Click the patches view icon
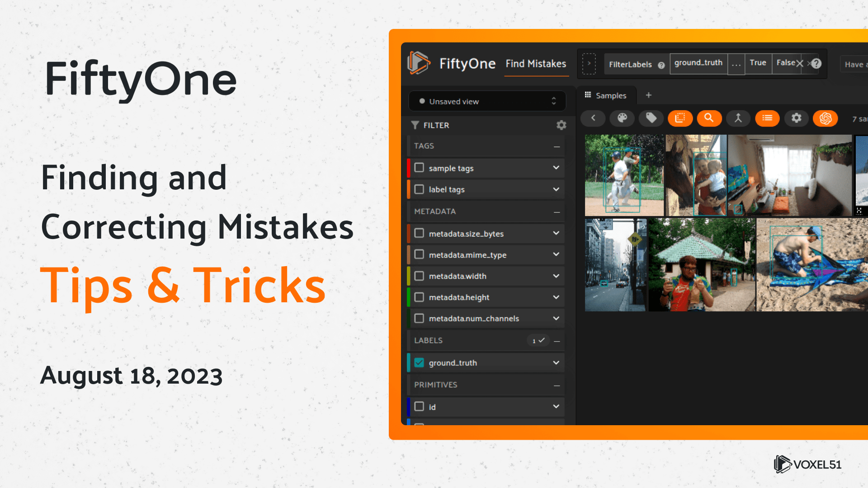Viewport: 868px width, 488px height. [680, 118]
